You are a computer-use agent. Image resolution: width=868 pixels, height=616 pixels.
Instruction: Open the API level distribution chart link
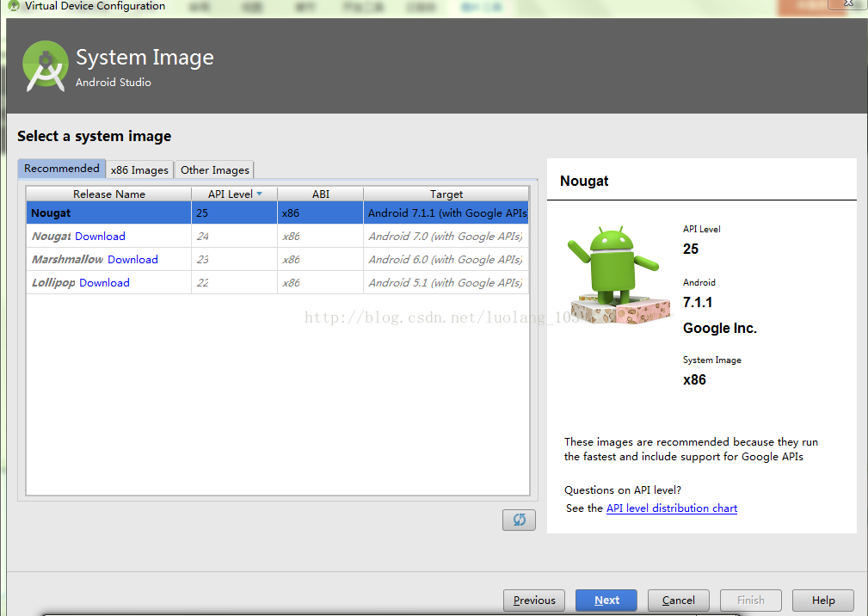coord(672,508)
